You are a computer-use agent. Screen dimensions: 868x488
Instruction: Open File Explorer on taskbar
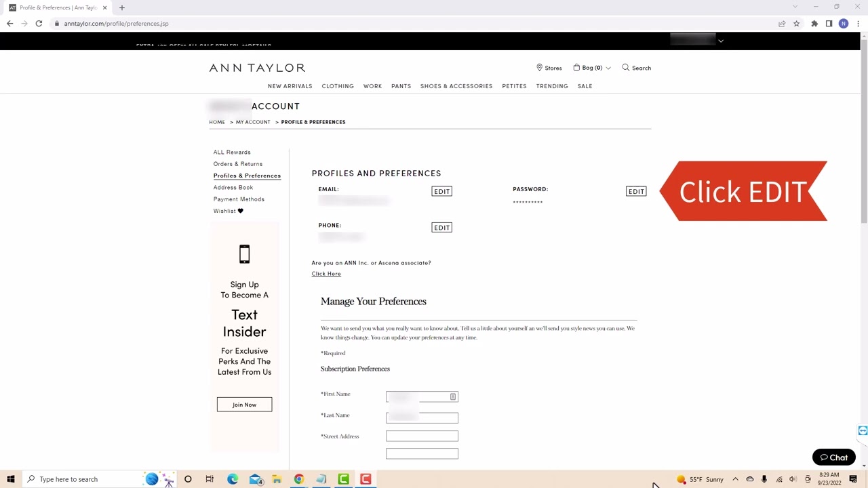coord(277,479)
